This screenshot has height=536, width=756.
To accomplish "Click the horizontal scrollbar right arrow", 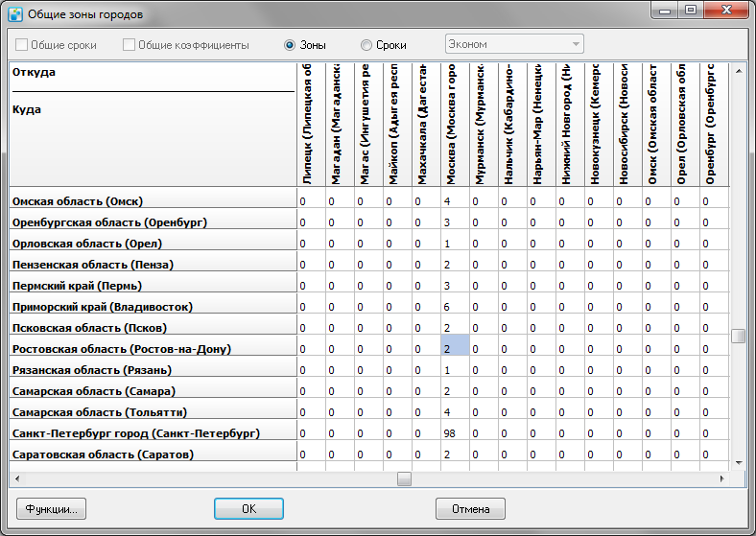I will coord(721,478).
